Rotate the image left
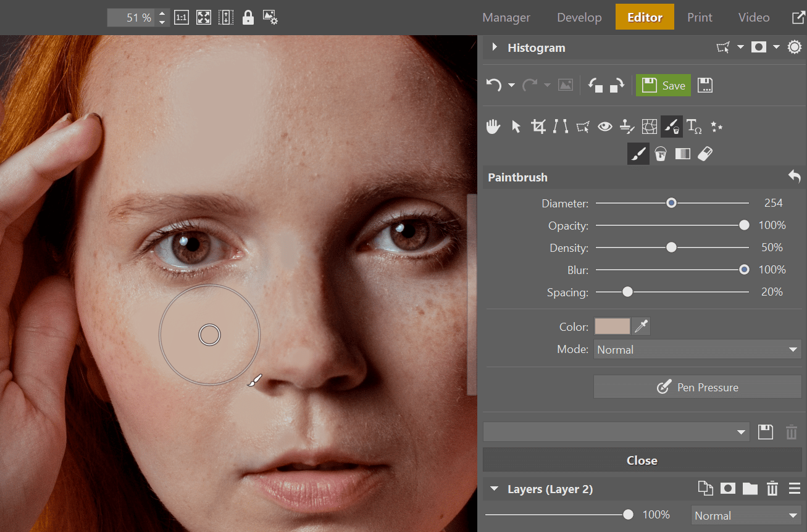The width and height of the screenshot is (807, 532). [x=595, y=85]
